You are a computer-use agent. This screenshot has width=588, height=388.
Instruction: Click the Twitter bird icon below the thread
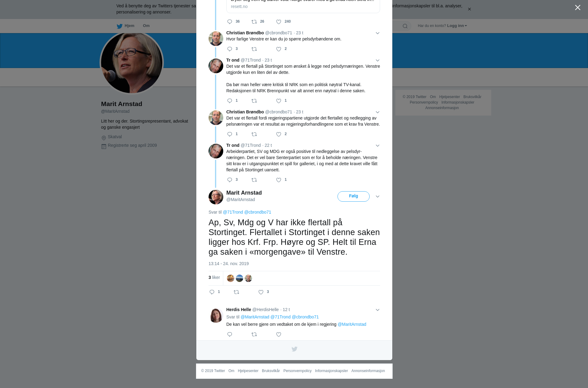click(x=294, y=349)
